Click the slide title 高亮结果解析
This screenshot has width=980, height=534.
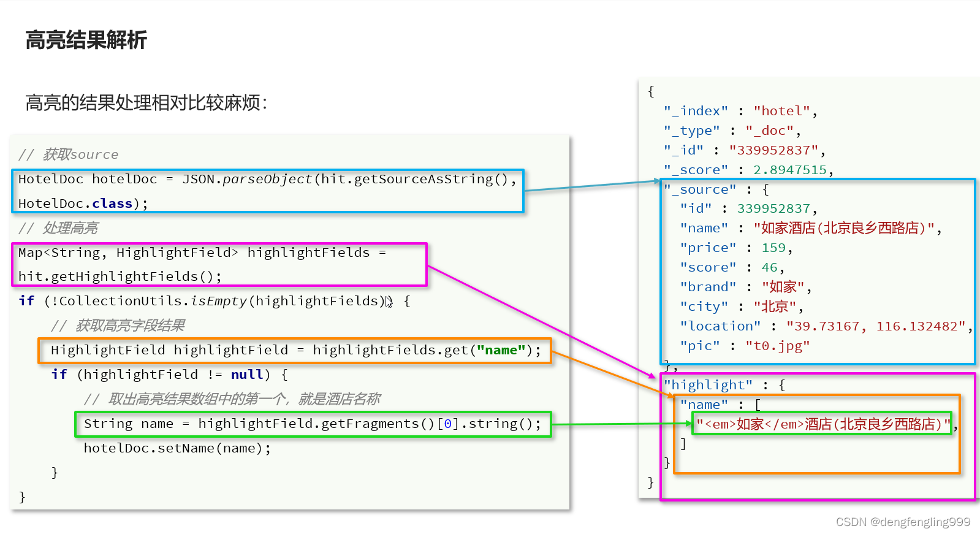pos(86,40)
